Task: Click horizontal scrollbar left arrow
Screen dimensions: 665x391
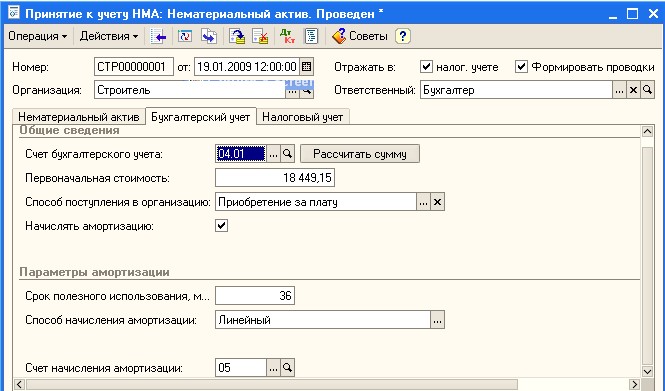Action: click(19, 385)
